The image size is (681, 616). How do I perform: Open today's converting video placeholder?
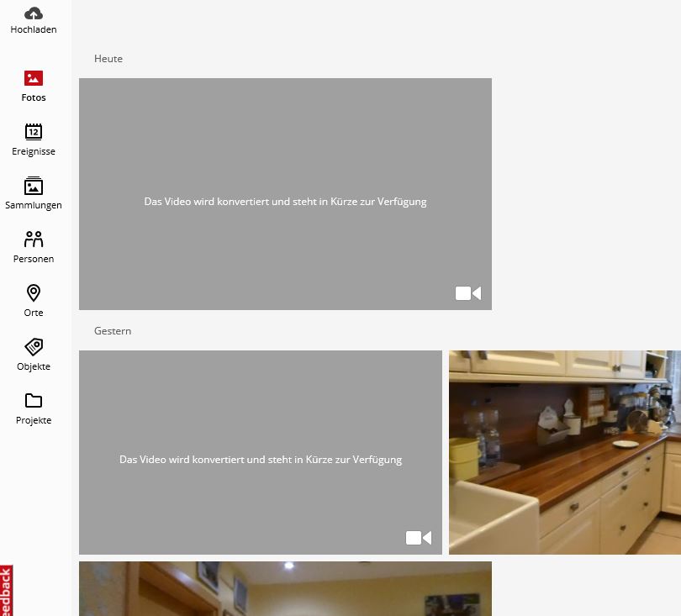click(x=285, y=194)
